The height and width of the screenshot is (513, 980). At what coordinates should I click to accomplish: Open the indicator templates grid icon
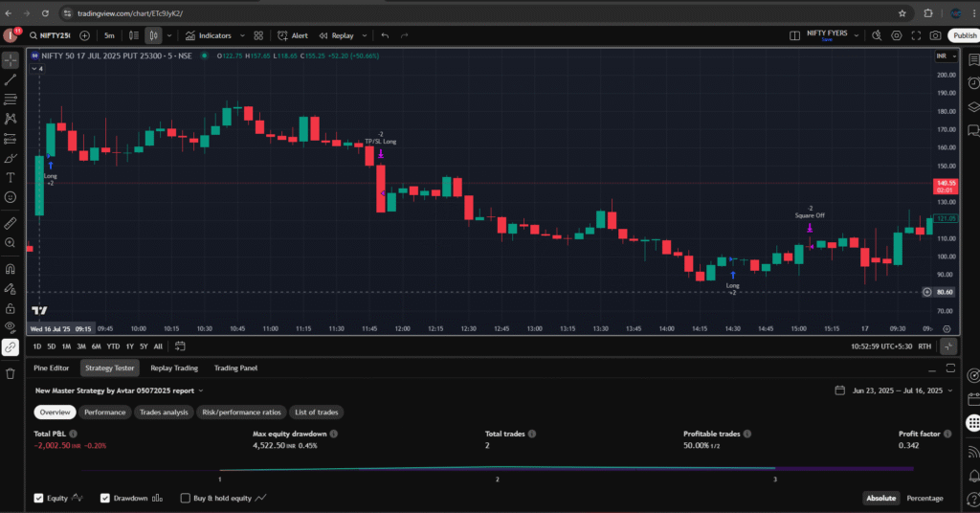(x=258, y=35)
